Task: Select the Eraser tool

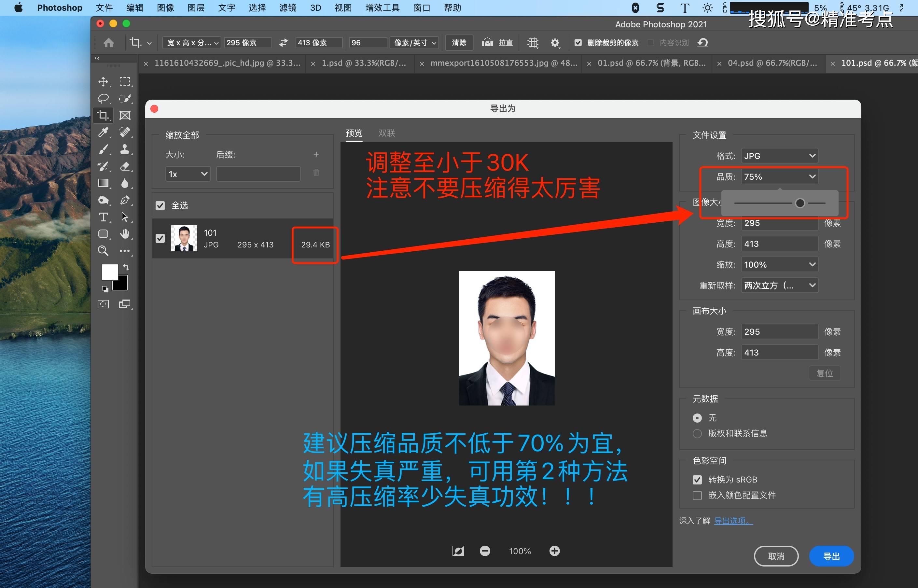Action: (125, 166)
